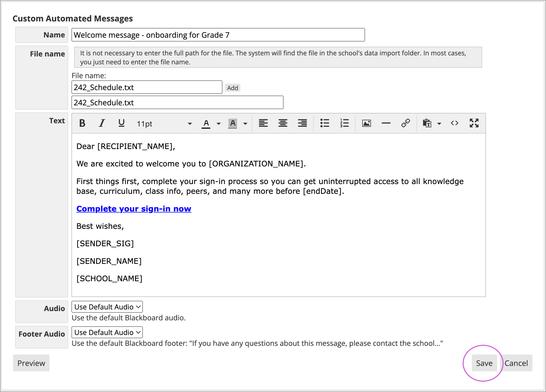The image size is (546, 392).
Task: Click the default Blackboard audio description
Action: pyautogui.click(x=129, y=318)
